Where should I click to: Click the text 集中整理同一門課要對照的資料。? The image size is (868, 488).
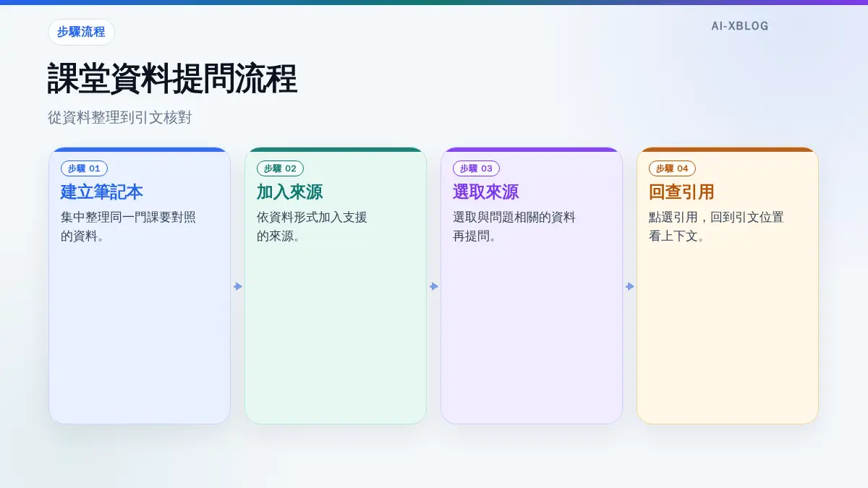click(128, 226)
